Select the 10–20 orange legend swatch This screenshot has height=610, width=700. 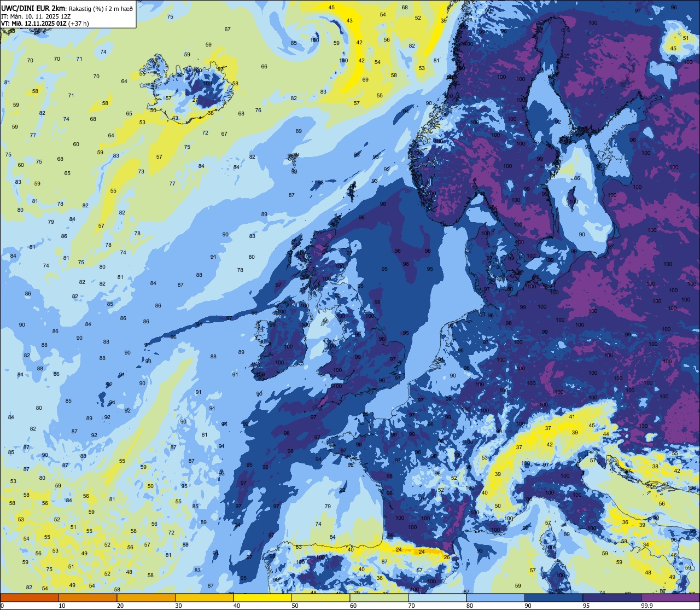pyautogui.click(x=87, y=597)
